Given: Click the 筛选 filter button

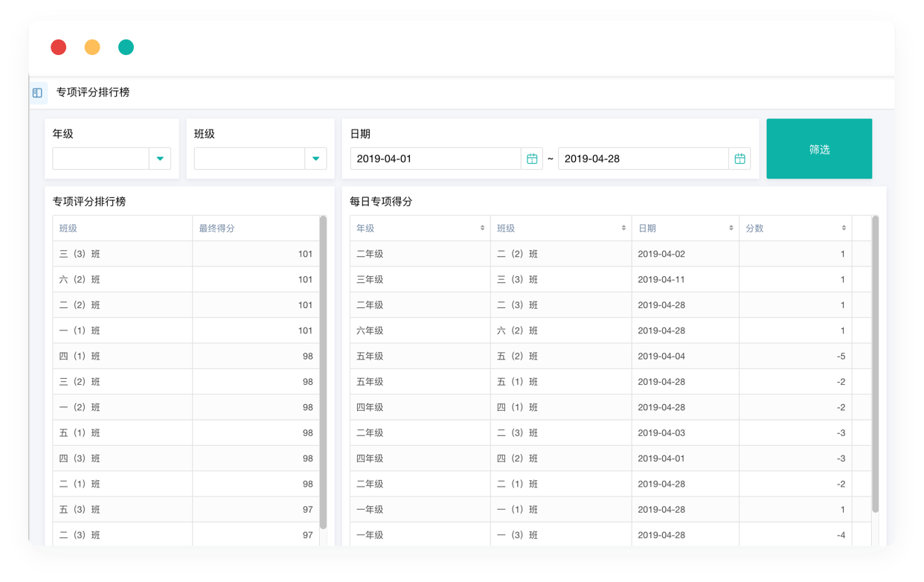Looking at the screenshot, I should click(819, 149).
